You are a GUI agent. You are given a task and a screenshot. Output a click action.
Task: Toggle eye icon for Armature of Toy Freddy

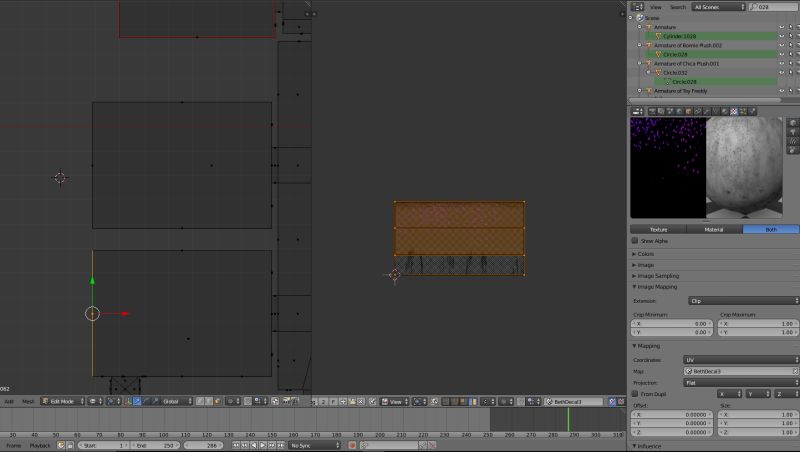[x=782, y=91]
